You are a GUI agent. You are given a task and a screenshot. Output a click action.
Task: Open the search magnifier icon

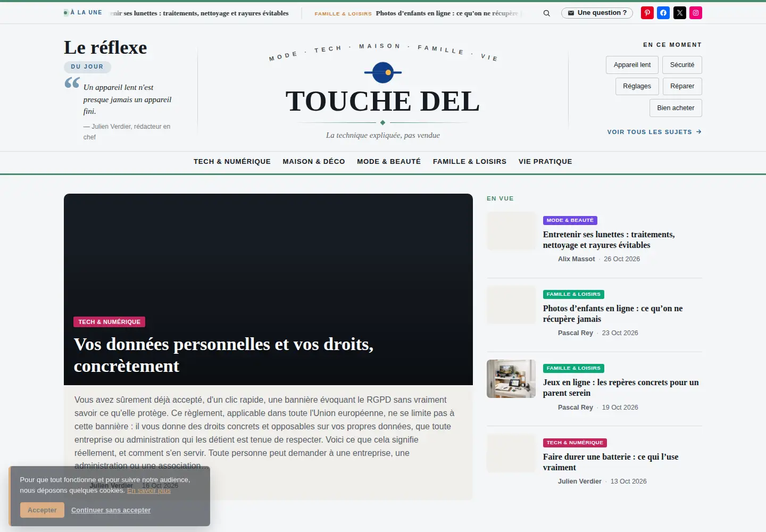[546, 13]
